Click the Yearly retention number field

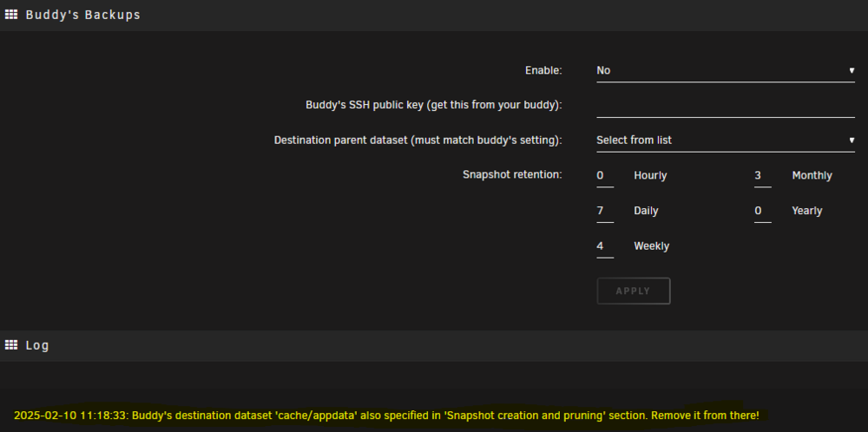pyautogui.click(x=762, y=211)
